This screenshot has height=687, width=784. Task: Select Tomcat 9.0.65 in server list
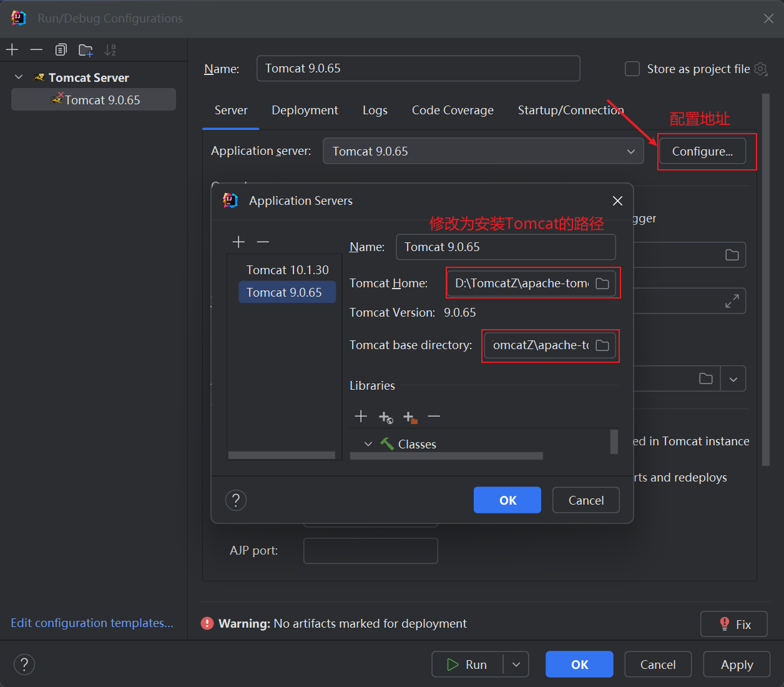pyautogui.click(x=287, y=292)
